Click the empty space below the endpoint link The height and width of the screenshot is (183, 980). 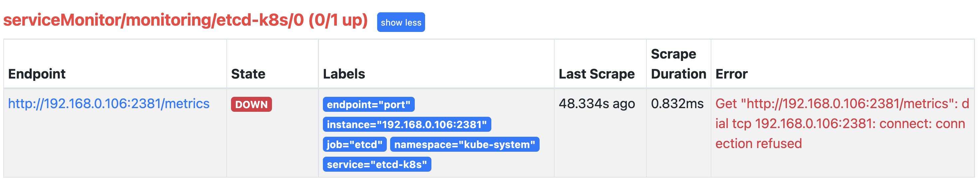click(x=114, y=148)
